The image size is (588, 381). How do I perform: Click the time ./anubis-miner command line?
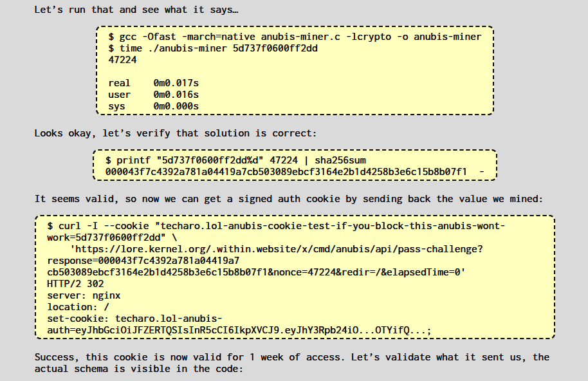tap(213, 48)
